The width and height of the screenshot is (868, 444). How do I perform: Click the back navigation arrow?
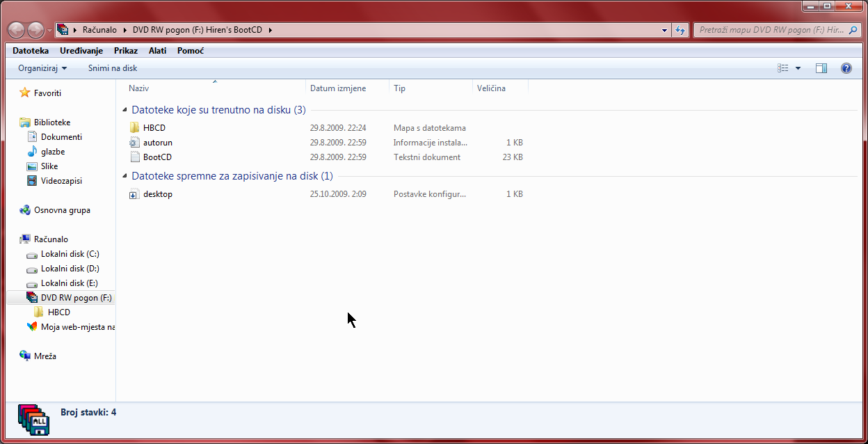(x=17, y=31)
